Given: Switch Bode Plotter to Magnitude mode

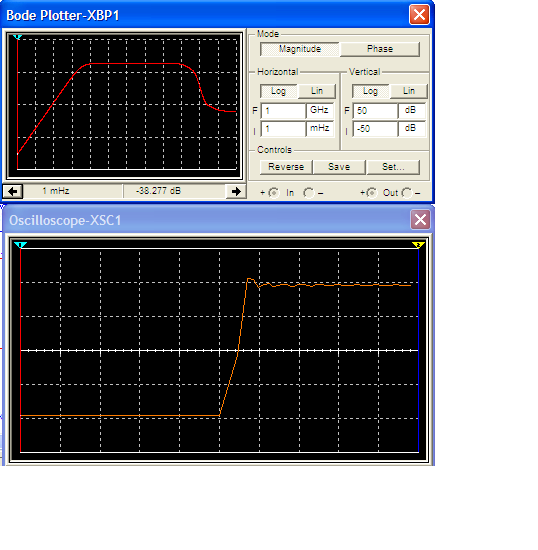Looking at the screenshot, I should click(300, 49).
